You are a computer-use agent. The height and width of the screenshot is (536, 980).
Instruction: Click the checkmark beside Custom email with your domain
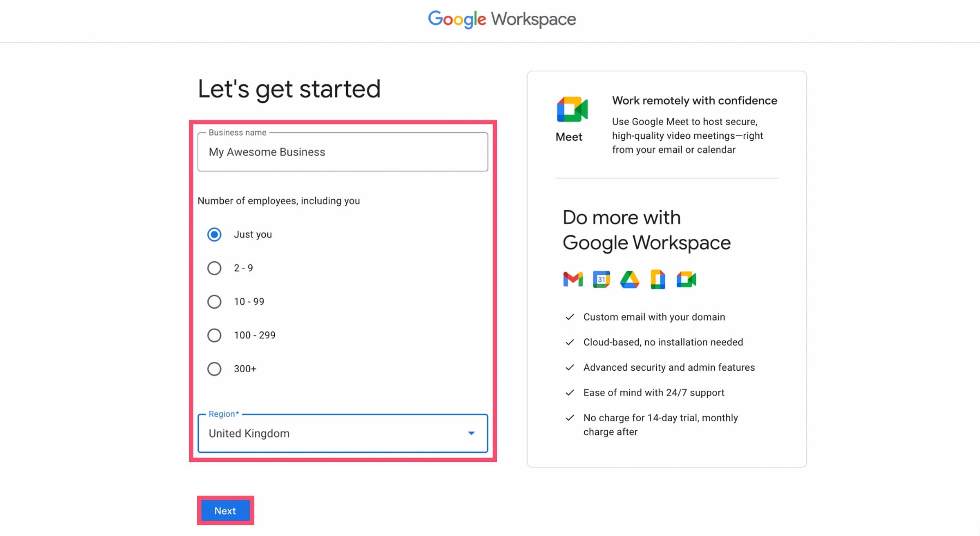click(569, 317)
